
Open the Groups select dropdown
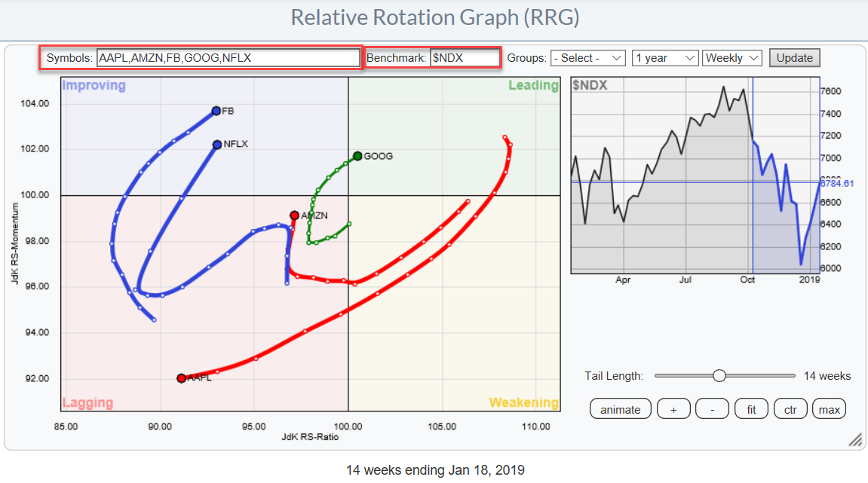pyautogui.click(x=588, y=58)
